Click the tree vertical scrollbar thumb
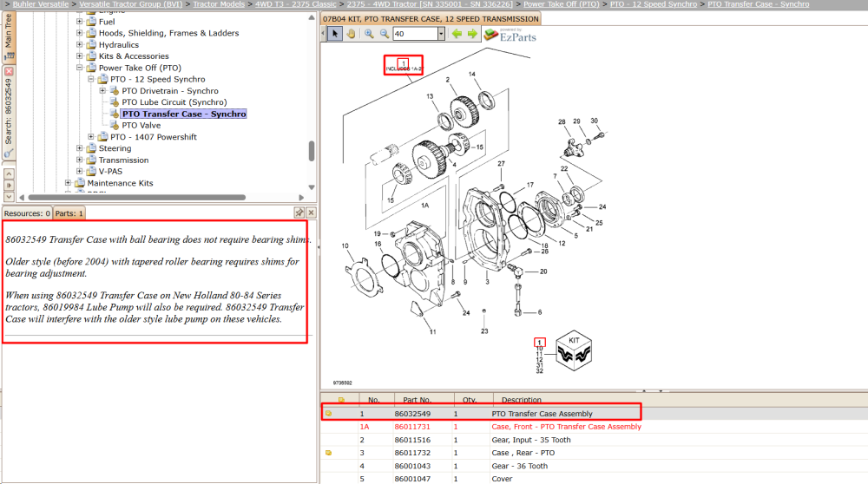 tap(312, 151)
